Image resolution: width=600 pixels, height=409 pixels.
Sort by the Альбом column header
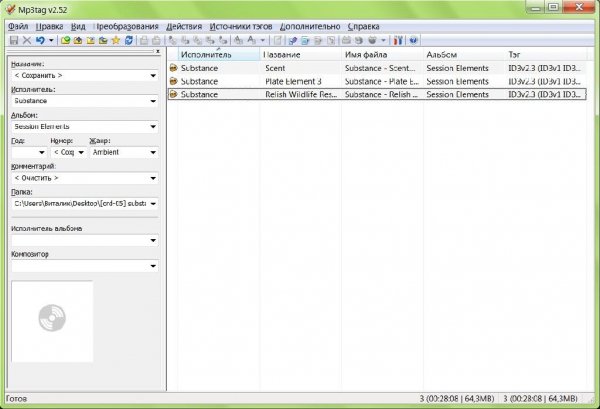tap(464, 54)
